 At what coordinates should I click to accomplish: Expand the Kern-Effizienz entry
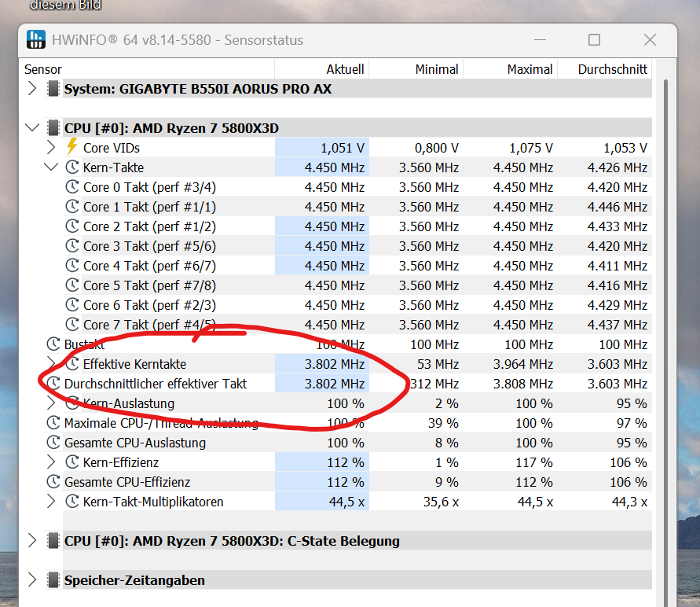point(51,462)
